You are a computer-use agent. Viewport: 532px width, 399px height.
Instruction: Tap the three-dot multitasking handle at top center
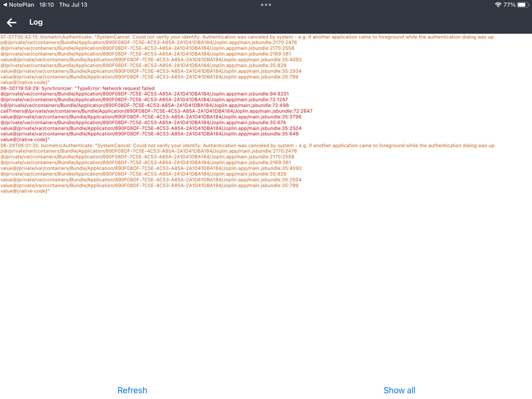tap(266, 4)
